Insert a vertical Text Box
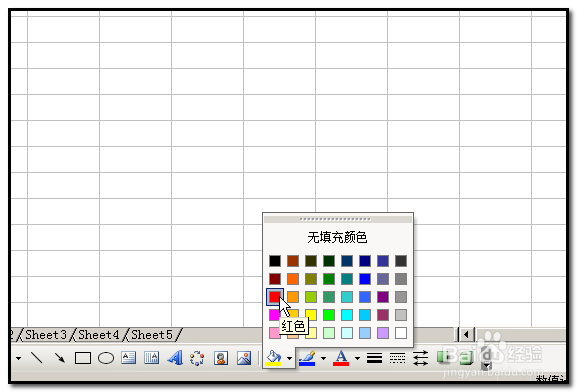 pyautogui.click(x=151, y=357)
